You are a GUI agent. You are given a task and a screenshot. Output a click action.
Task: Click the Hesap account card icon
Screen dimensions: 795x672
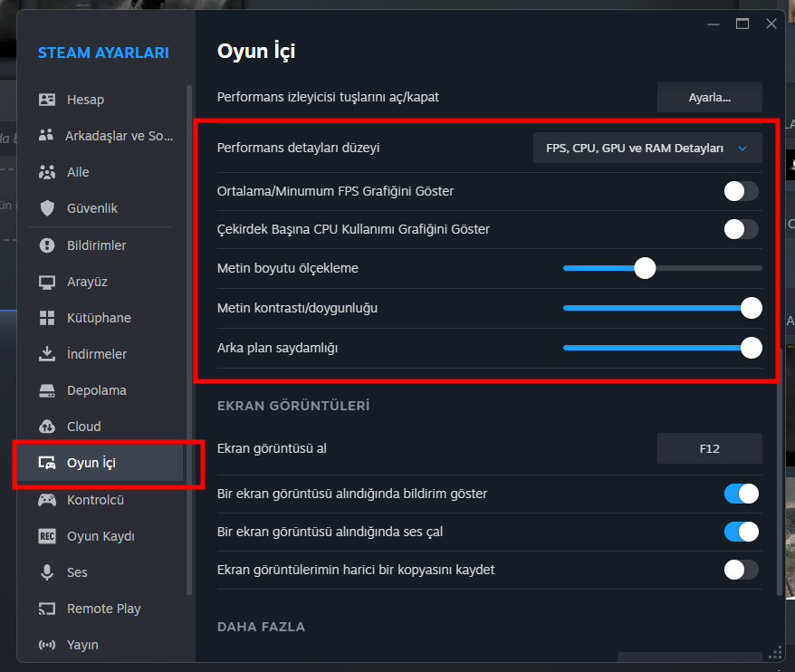(x=47, y=100)
